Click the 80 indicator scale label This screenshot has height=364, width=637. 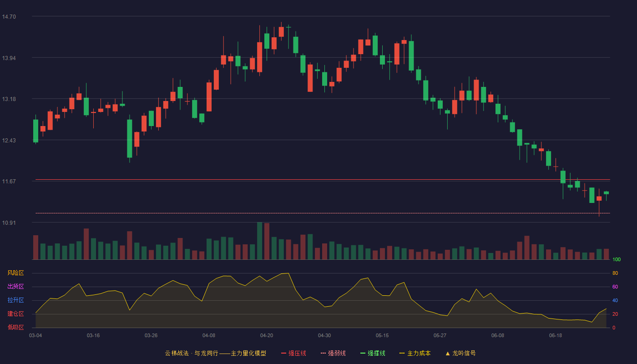[x=615, y=273]
